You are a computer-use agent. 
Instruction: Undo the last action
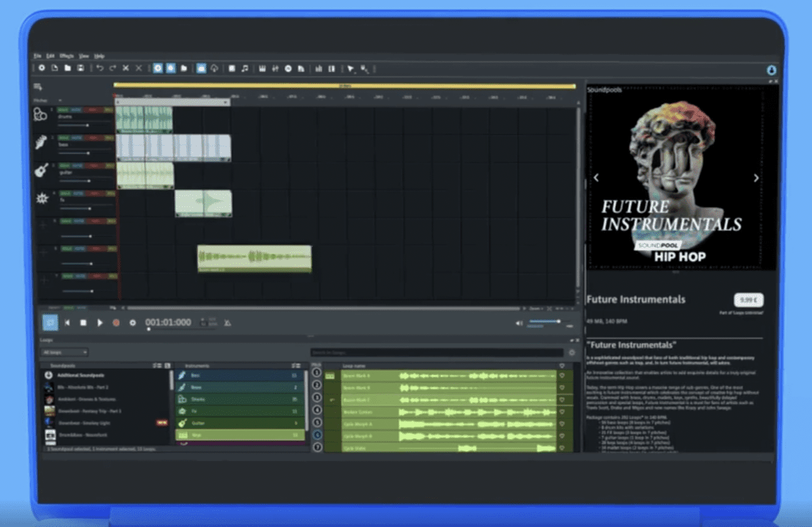click(100, 69)
